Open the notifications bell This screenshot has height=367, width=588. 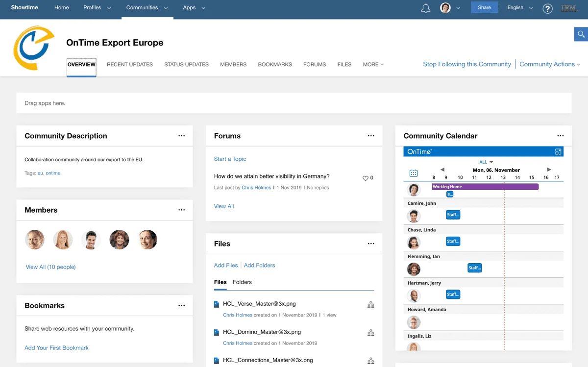(x=426, y=8)
